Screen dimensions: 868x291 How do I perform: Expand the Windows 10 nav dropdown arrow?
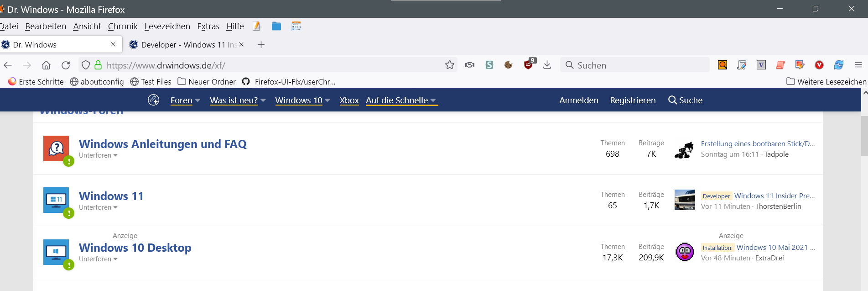[x=327, y=101]
